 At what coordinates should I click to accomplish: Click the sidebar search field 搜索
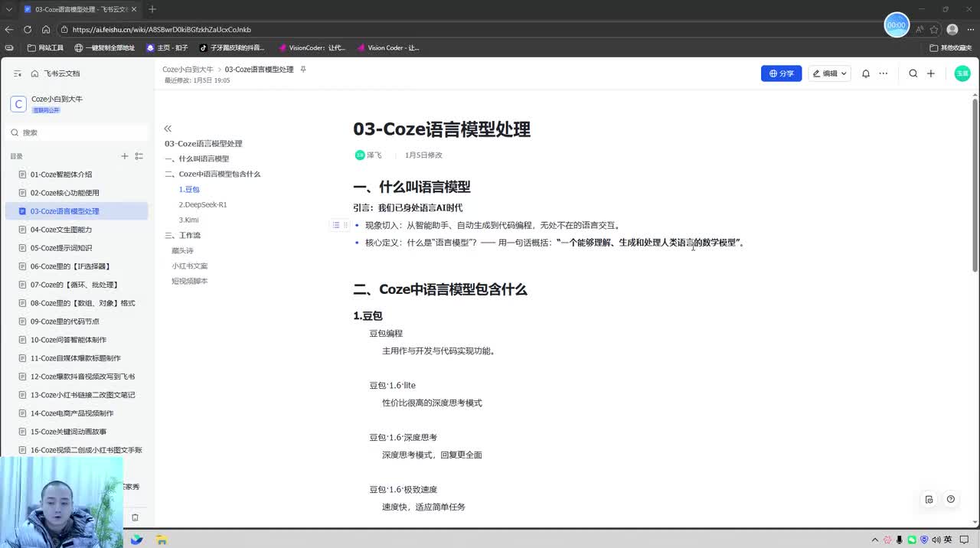77,132
